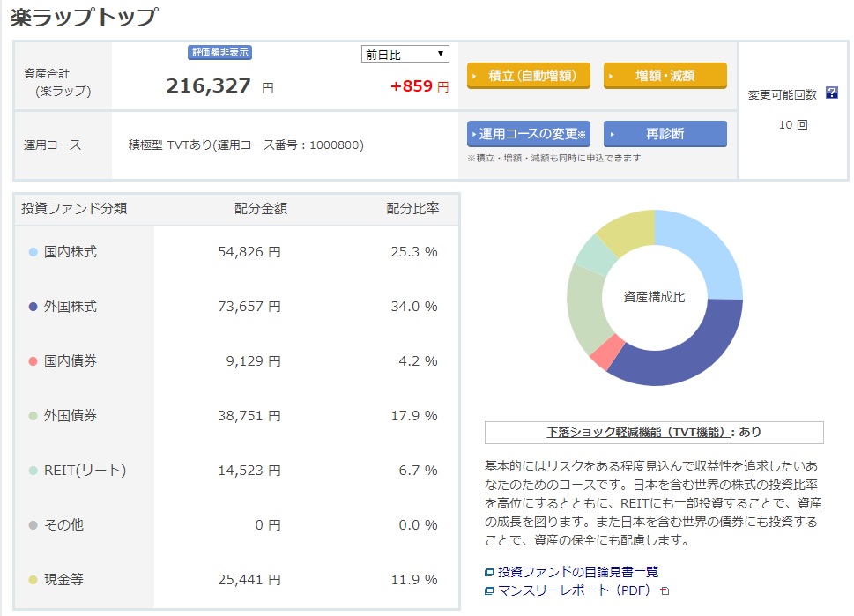
Task: Click the 17.9 % ratio value
Action: [414, 416]
